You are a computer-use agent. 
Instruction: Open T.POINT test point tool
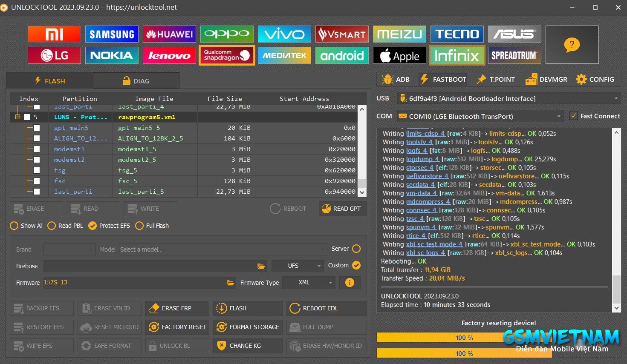tap(495, 79)
